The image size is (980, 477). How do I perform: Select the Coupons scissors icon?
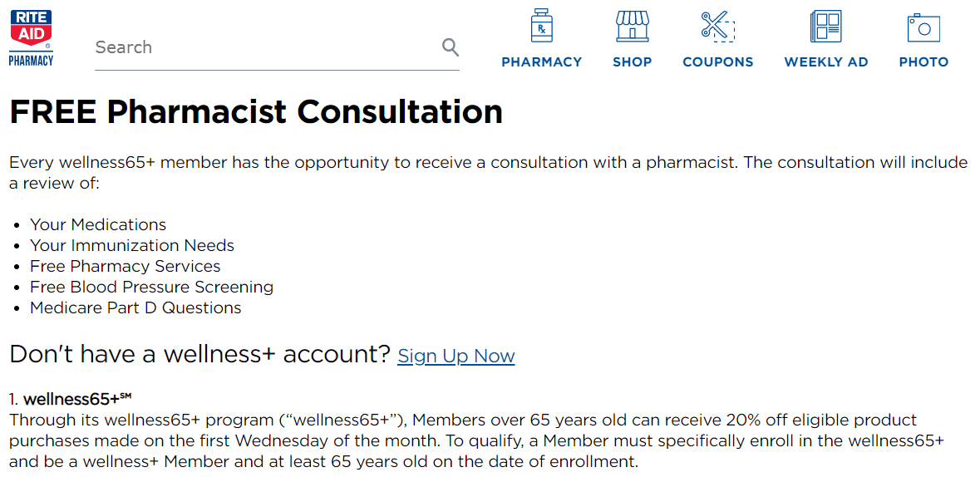point(717,27)
